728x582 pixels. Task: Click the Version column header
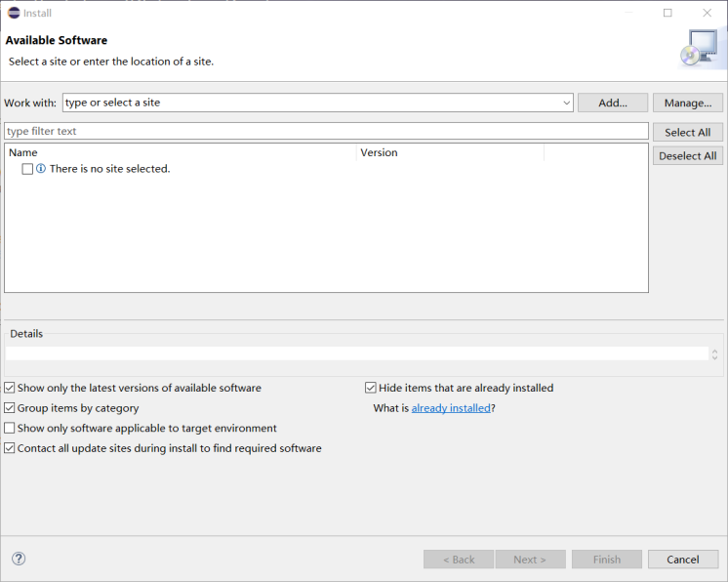click(x=450, y=152)
